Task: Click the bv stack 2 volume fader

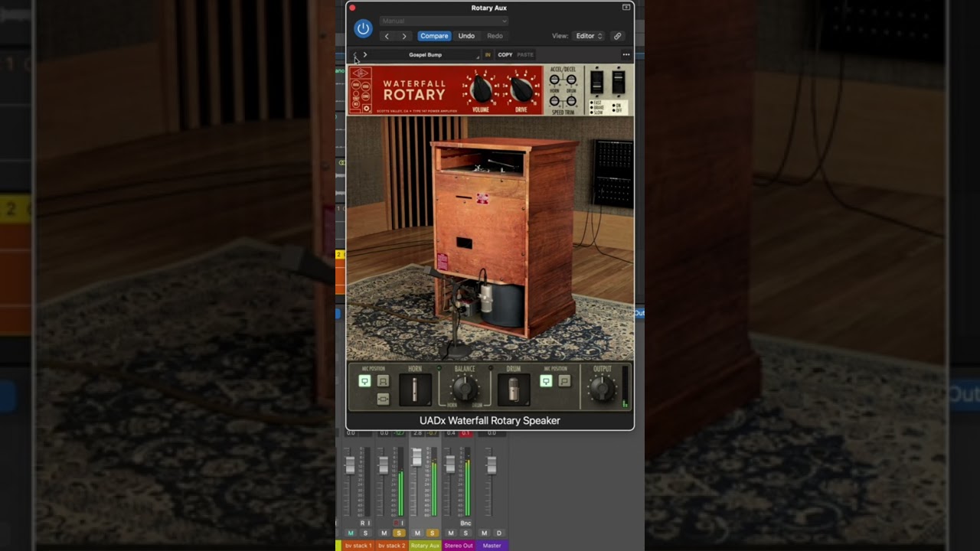Action: [384, 465]
